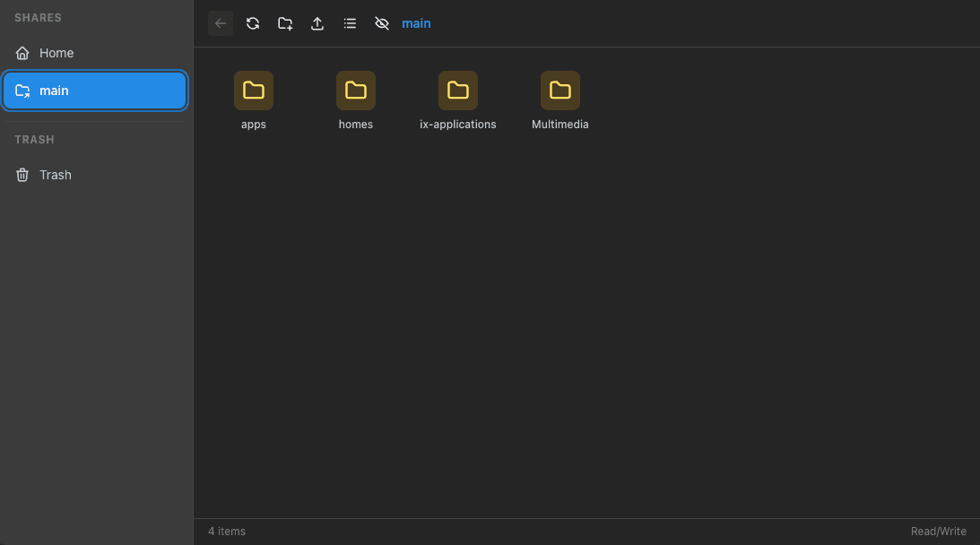The width and height of the screenshot is (980, 545).
Task: Click the Read/Write status label
Action: [938, 532]
